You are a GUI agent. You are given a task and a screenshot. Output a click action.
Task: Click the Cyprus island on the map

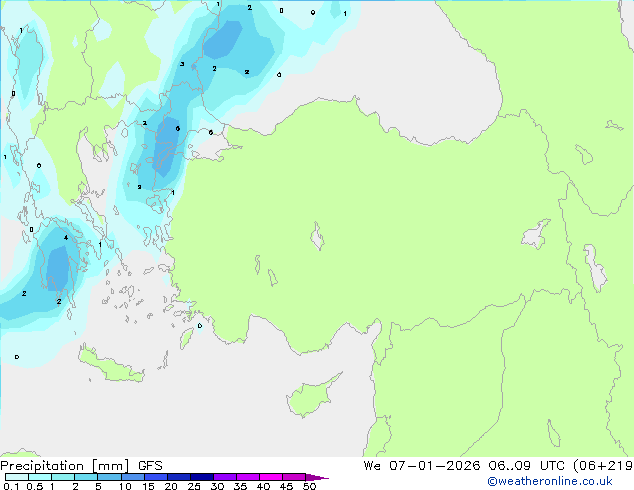[x=311, y=397]
